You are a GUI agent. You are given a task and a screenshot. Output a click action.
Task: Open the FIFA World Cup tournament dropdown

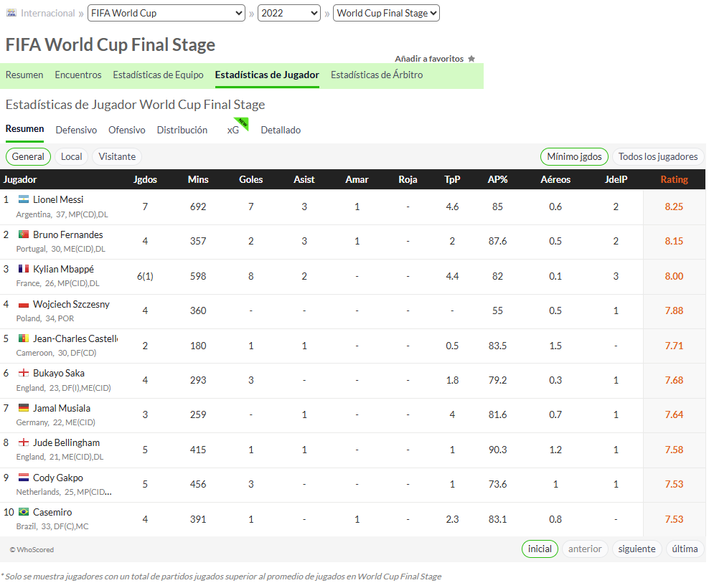[x=166, y=13]
